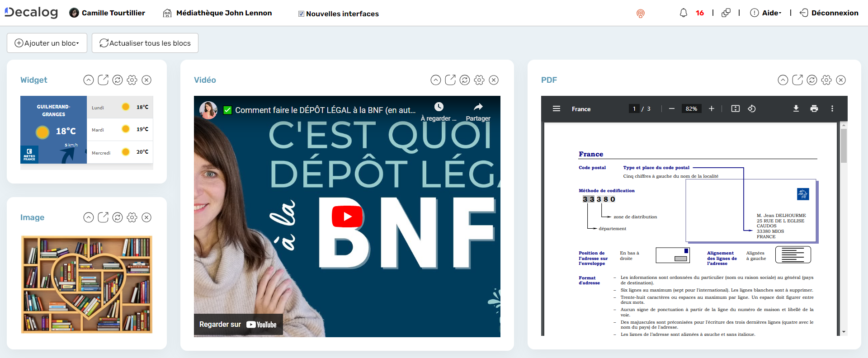Click the Guilherand-Granges weather panel

53,130
